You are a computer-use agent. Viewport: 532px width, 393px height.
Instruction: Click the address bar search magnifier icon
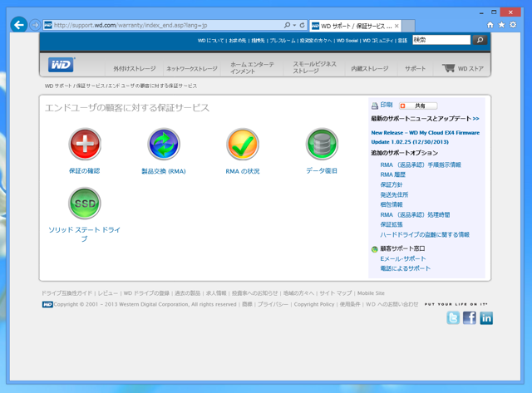pyautogui.click(x=287, y=25)
